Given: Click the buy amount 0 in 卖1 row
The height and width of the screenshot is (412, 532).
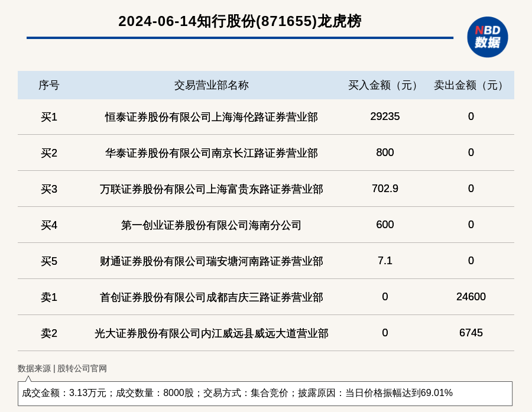Looking at the screenshot, I should pyautogui.click(x=385, y=297).
